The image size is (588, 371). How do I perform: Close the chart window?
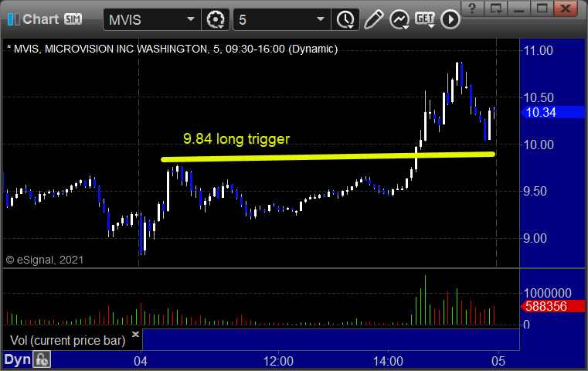(566, 9)
